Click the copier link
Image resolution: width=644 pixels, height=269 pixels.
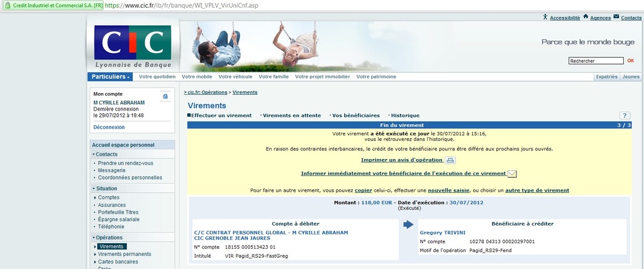[364, 190]
